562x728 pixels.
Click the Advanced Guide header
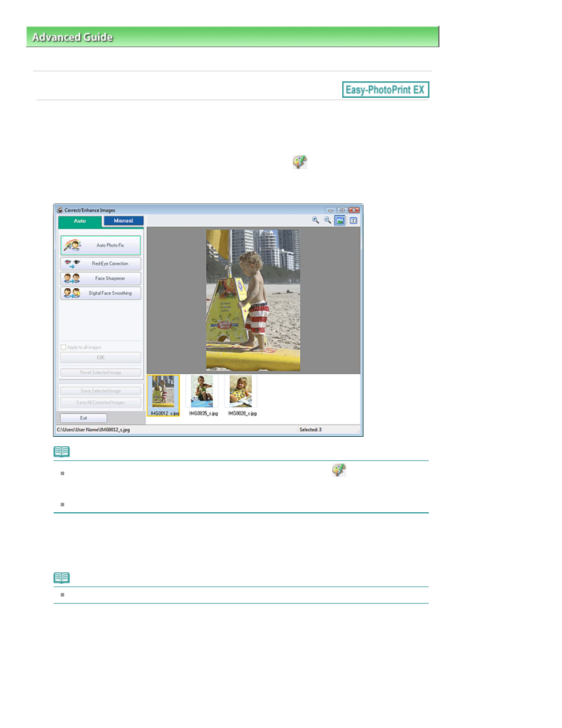(233, 37)
